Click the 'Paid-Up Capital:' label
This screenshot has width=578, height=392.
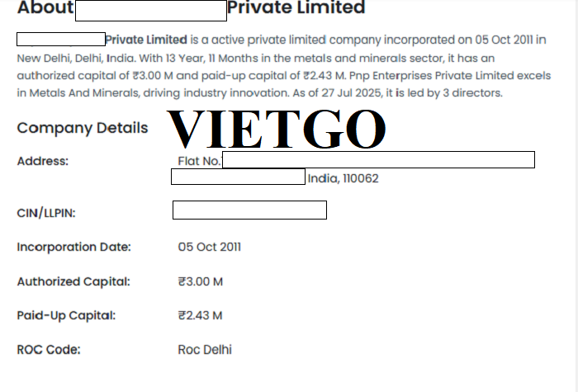(66, 315)
